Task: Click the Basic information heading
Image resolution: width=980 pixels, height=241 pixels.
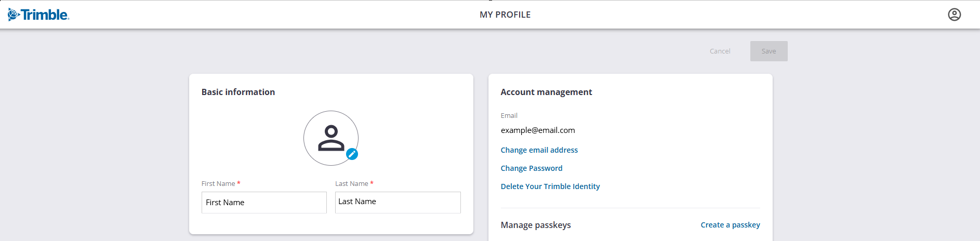Action: 238,92
